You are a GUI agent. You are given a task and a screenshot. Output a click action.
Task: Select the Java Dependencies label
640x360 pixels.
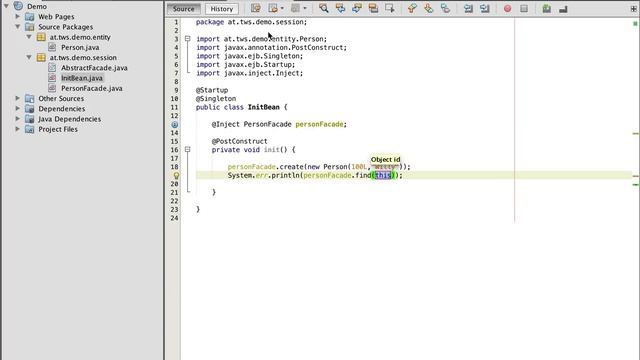tap(70, 119)
